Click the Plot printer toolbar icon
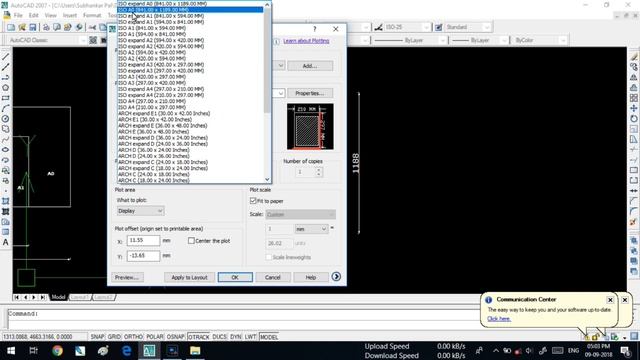This screenshot has height=360, width=640. tap(46, 27)
